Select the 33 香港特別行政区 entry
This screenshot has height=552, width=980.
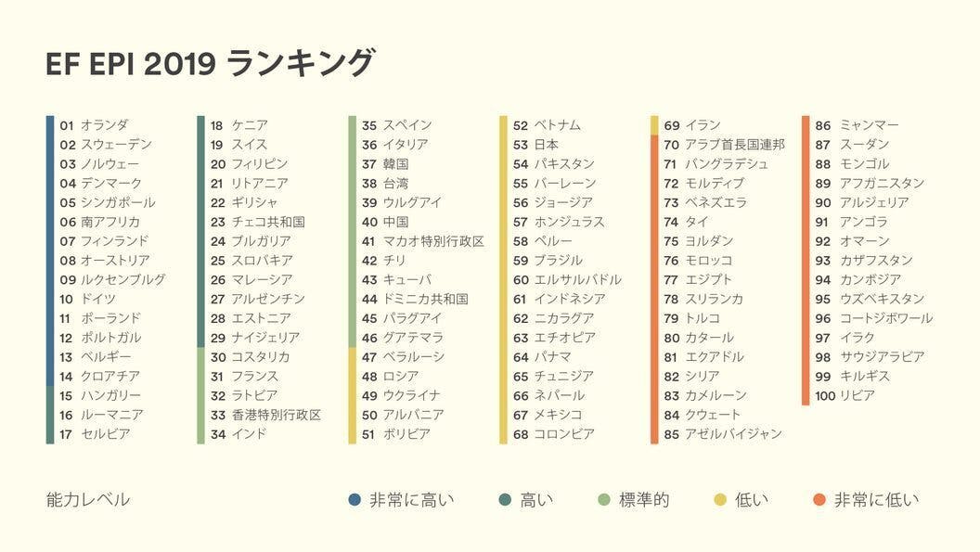[x=265, y=415]
